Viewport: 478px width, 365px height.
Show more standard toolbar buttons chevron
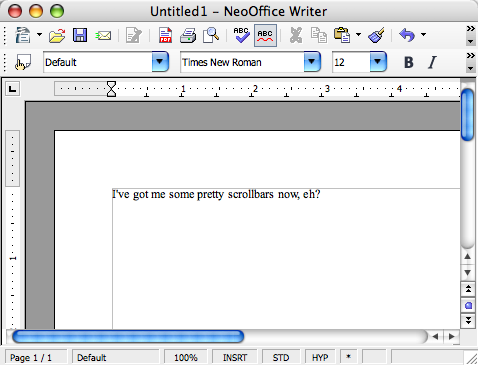click(470, 28)
